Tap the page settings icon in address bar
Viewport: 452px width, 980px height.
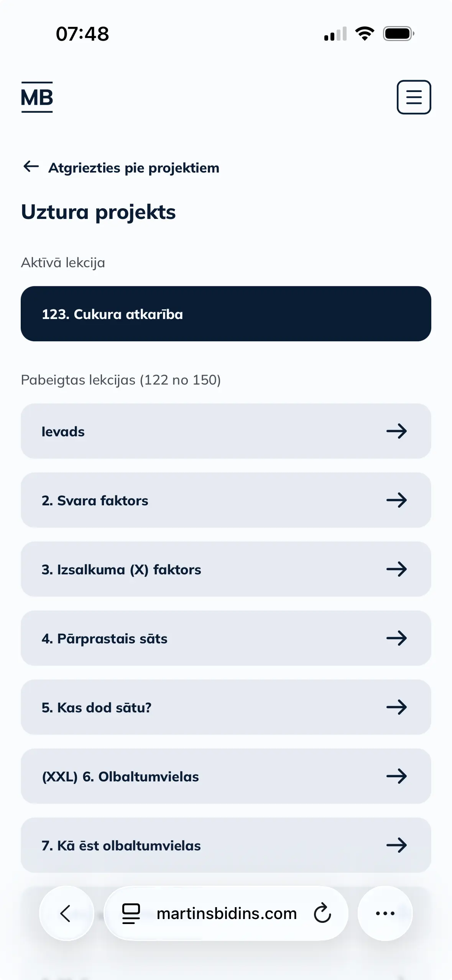(131, 913)
